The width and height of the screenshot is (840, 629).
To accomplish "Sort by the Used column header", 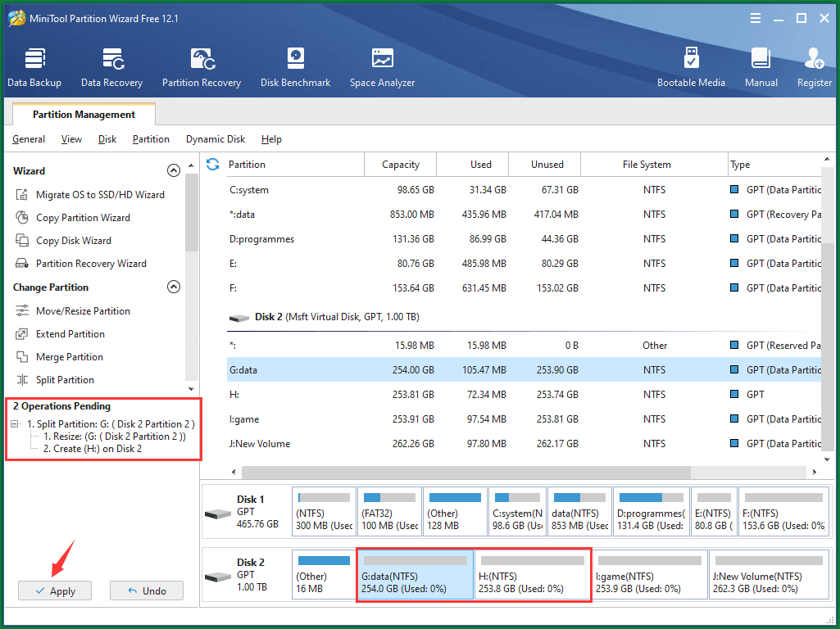I will [x=473, y=165].
